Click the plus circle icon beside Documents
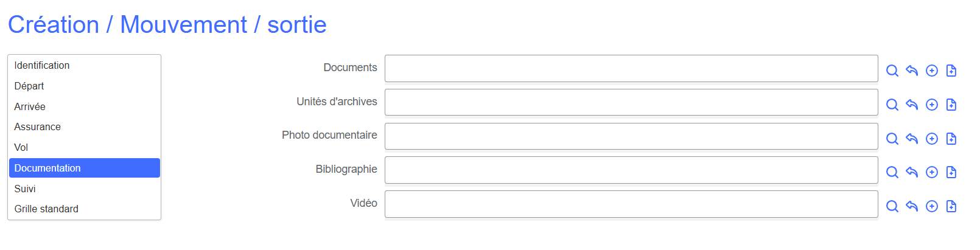The image size is (980, 250). [x=931, y=71]
